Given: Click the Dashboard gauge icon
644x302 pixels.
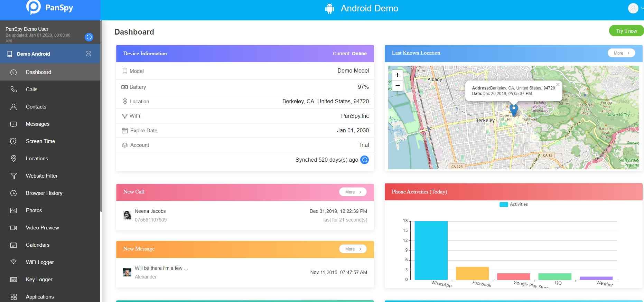Looking at the screenshot, I should (13, 72).
